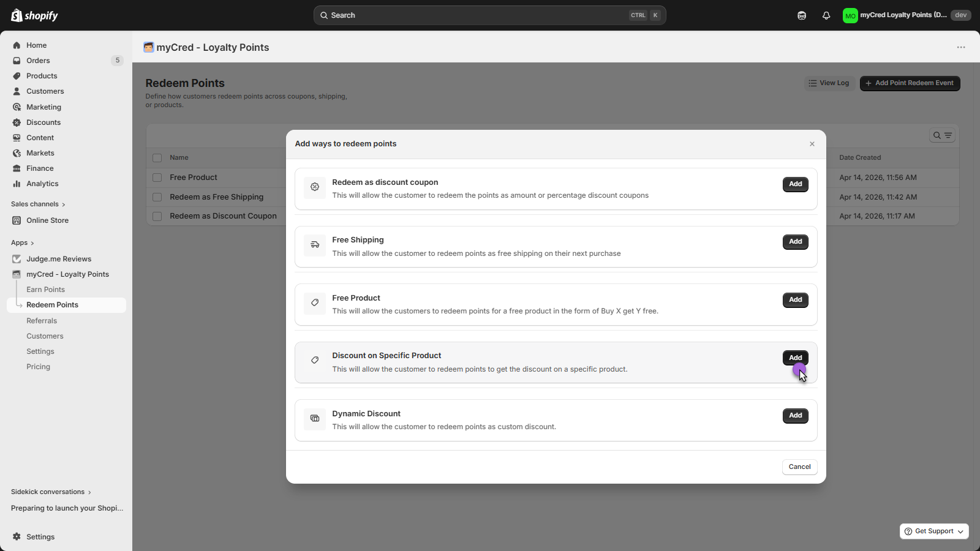The height and width of the screenshot is (551, 980).
Task: Open the Sidekick assistant icon in top bar
Action: pos(802,15)
